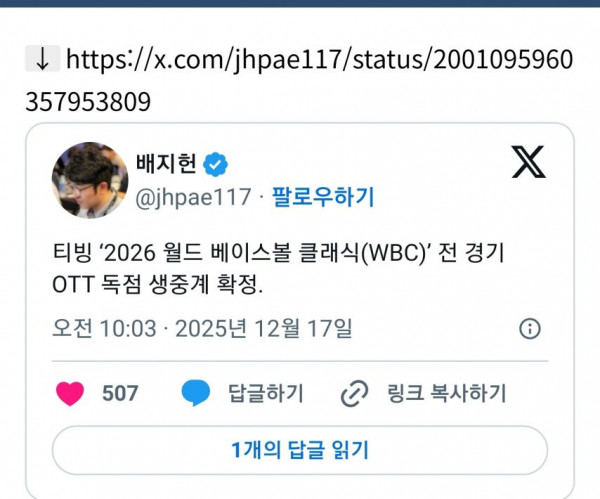
Task: Click the blue reply bubble icon
Action: click(196, 393)
